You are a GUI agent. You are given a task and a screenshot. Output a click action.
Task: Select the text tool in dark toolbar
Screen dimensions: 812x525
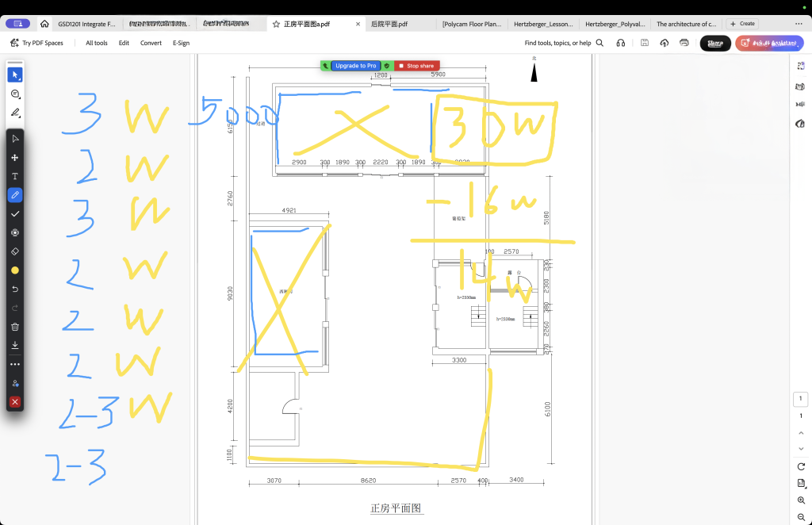pos(15,176)
